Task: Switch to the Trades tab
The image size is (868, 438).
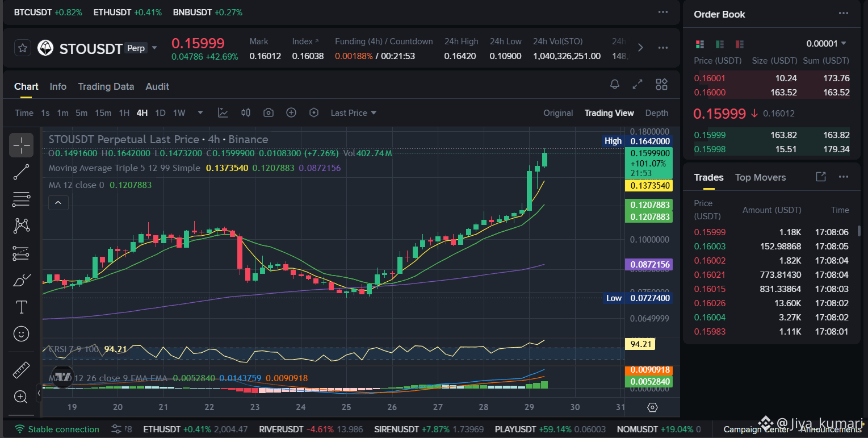Action: [708, 177]
